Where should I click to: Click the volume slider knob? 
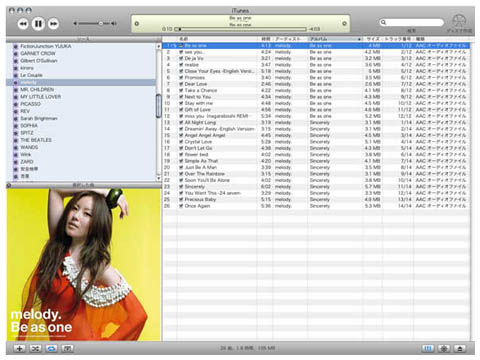[x=101, y=23]
